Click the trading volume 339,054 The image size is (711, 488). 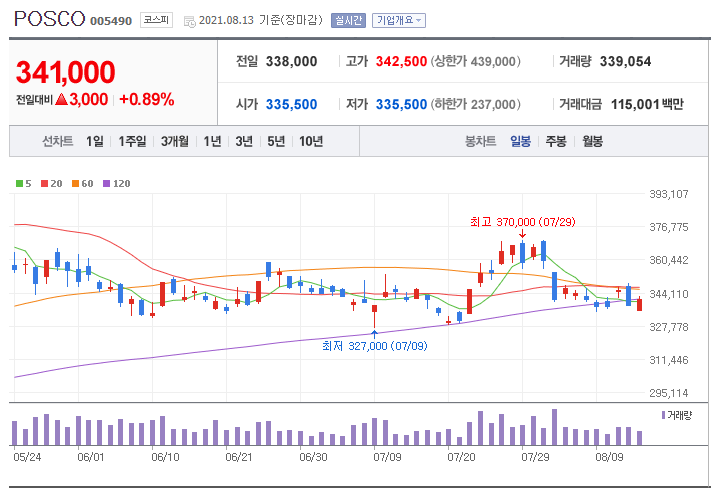[x=626, y=62]
